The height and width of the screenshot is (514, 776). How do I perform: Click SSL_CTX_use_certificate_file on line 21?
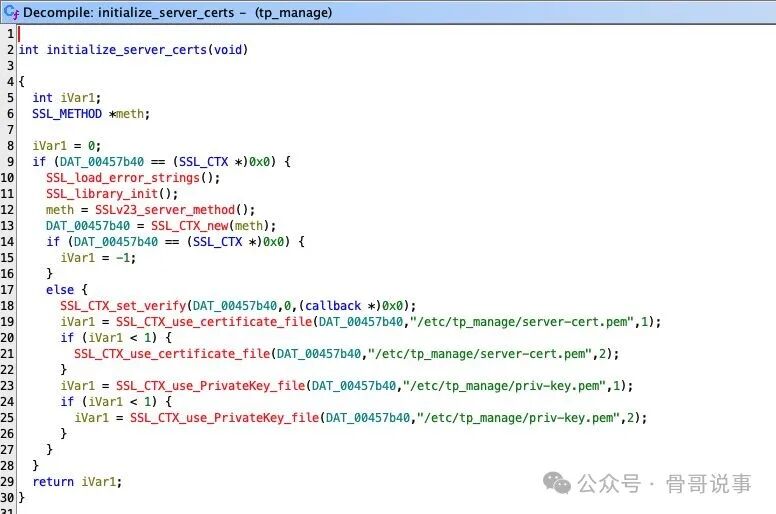pyautogui.click(x=172, y=354)
